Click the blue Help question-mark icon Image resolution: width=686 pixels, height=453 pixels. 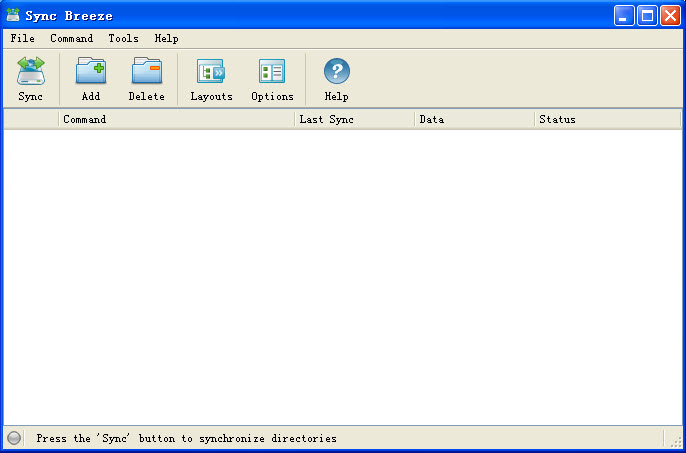point(336,72)
